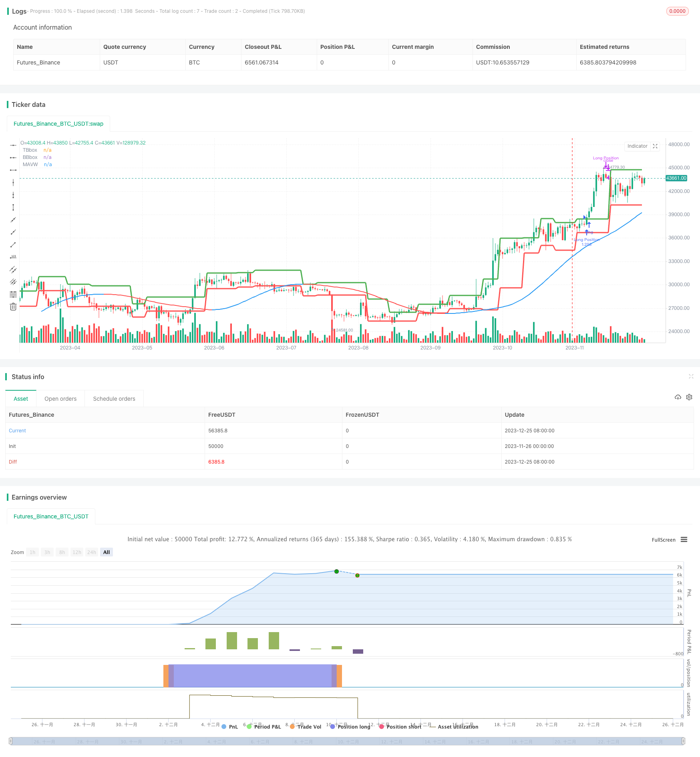Switch to the Open orders tab
This screenshot has width=700, height=757.
pyautogui.click(x=60, y=399)
